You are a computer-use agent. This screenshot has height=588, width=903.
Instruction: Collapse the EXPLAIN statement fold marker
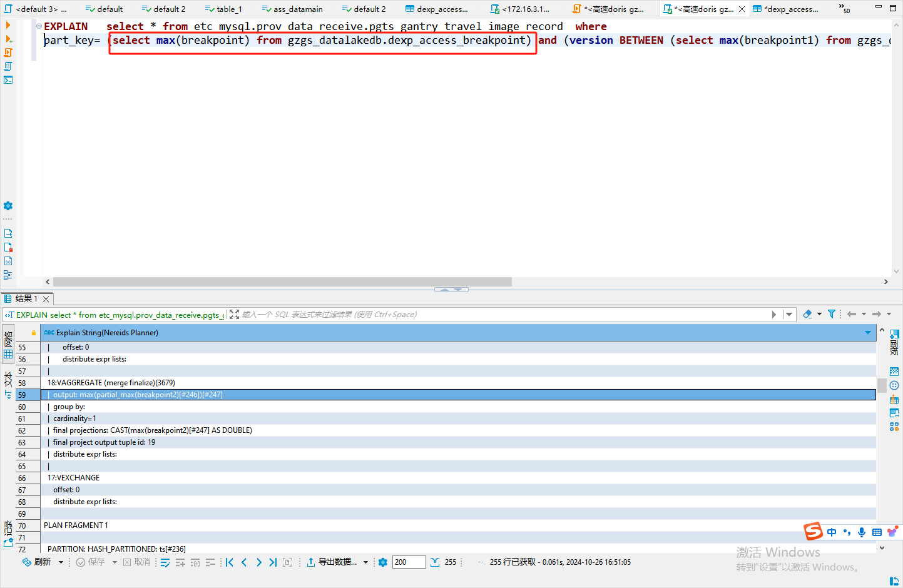[39, 26]
